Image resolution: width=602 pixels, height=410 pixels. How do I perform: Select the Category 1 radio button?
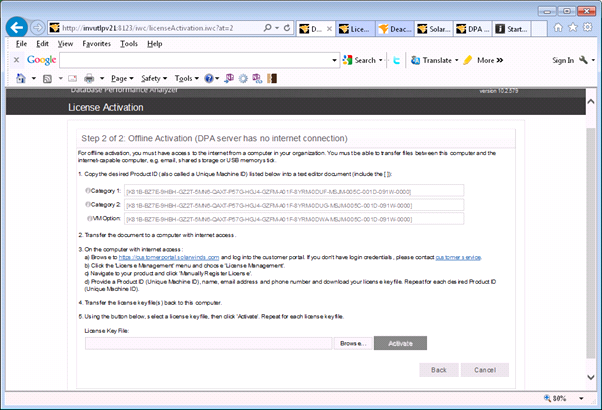[88, 191]
